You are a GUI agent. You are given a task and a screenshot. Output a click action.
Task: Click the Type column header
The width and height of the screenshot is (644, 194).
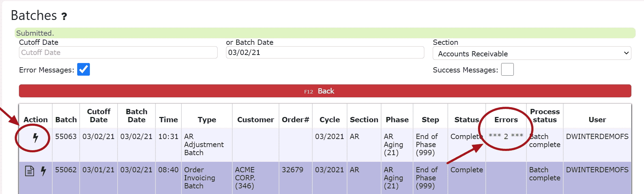207,120
